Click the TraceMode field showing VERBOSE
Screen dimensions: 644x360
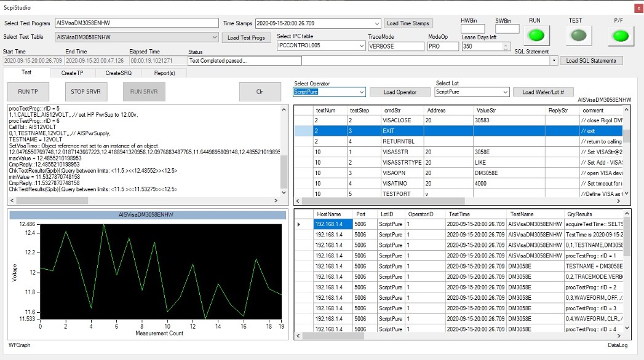[396, 46]
